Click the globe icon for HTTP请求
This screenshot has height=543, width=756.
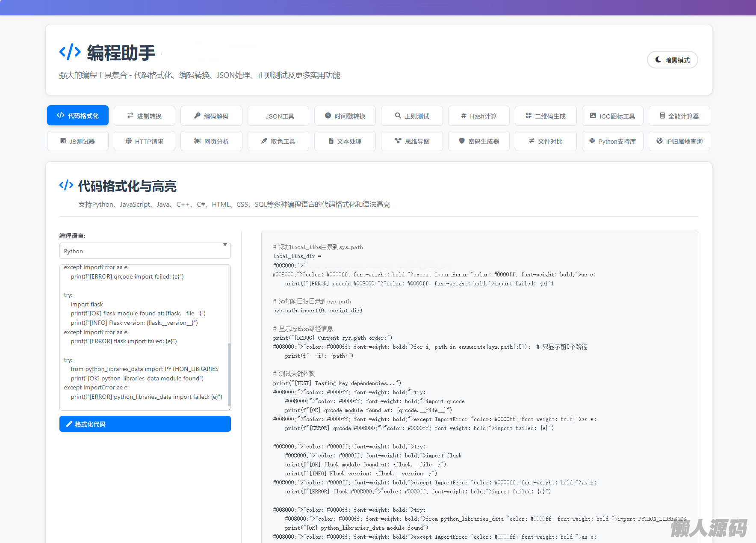pos(128,141)
